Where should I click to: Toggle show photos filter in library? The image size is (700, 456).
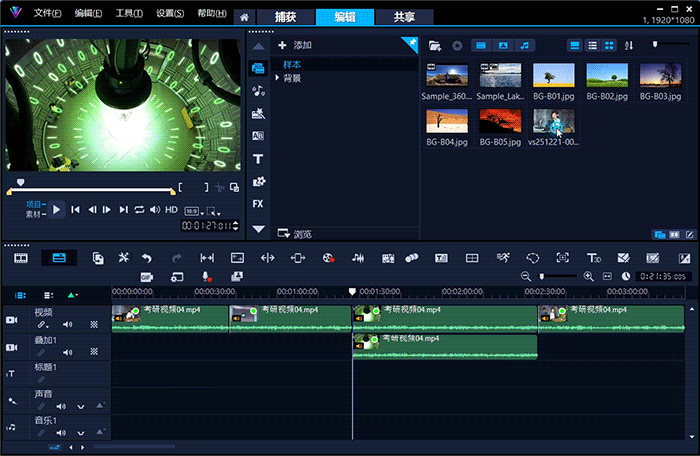coord(503,45)
